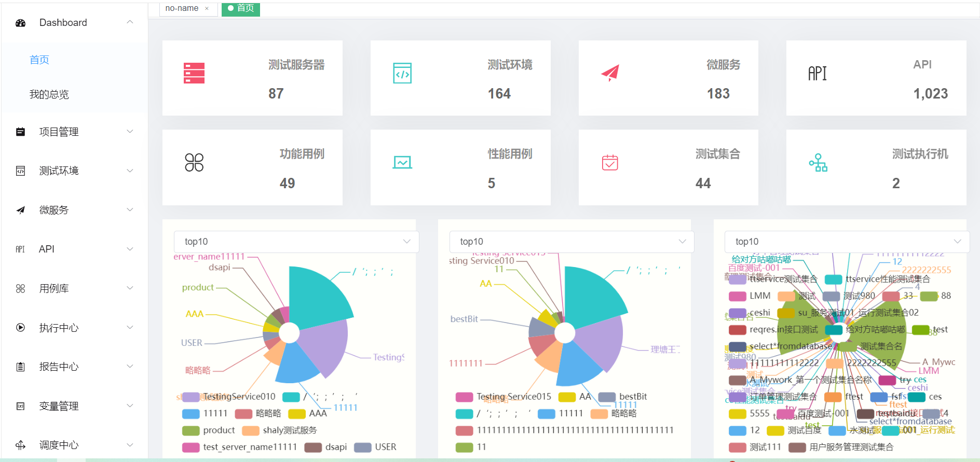
Task: Toggle the USER legend entry
Action: pos(375,447)
